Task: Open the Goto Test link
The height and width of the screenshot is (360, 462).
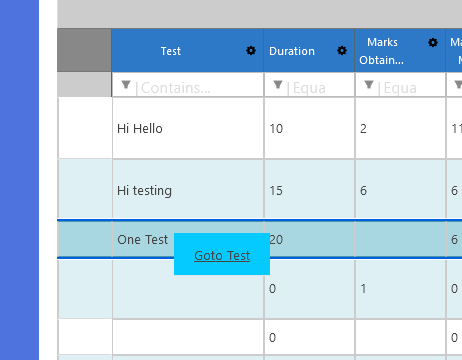Action: coord(222,256)
